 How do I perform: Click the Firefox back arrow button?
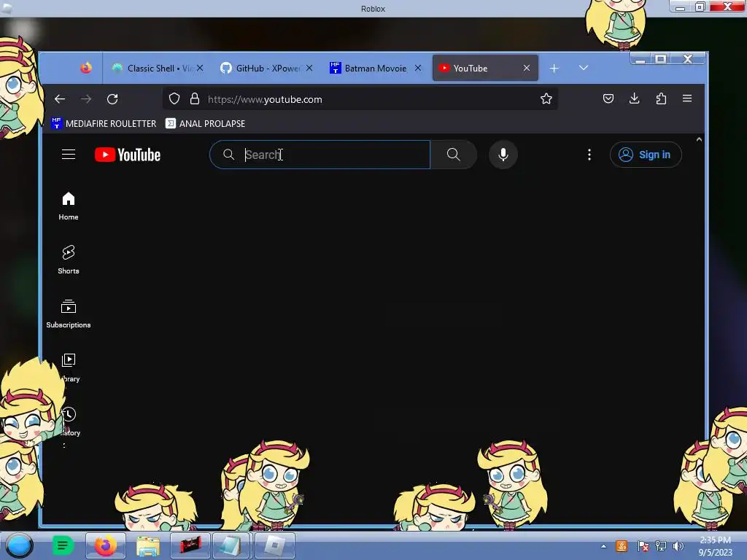(60, 99)
